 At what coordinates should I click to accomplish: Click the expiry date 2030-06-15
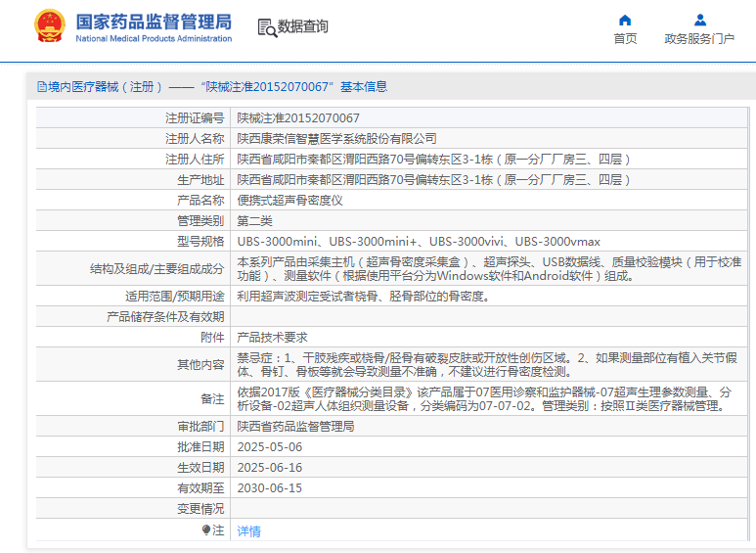click(x=270, y=487)
